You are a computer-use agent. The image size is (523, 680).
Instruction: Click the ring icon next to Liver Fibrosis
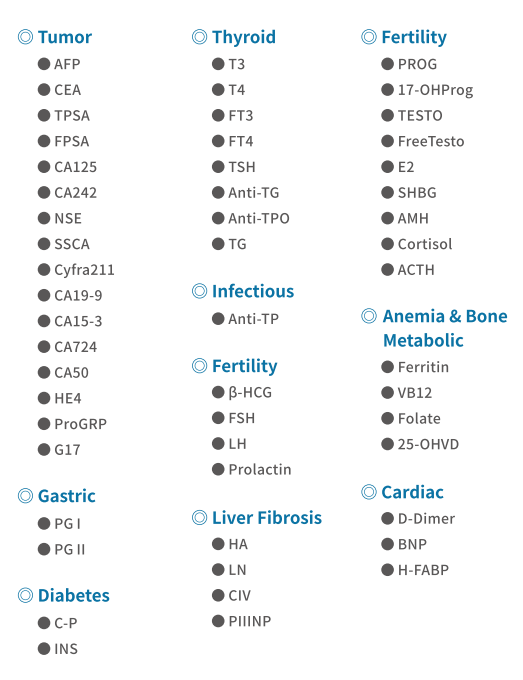pos(199,517)
